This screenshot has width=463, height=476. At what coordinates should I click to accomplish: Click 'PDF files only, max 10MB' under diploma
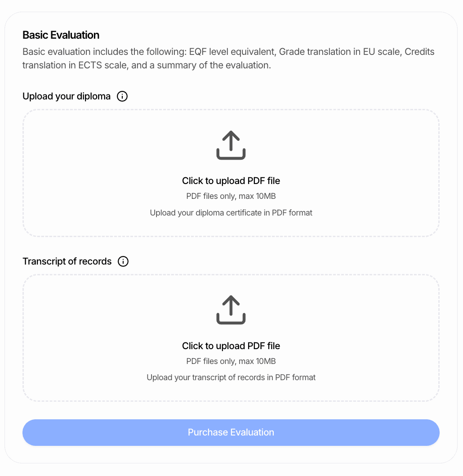[x=231, y=196]
